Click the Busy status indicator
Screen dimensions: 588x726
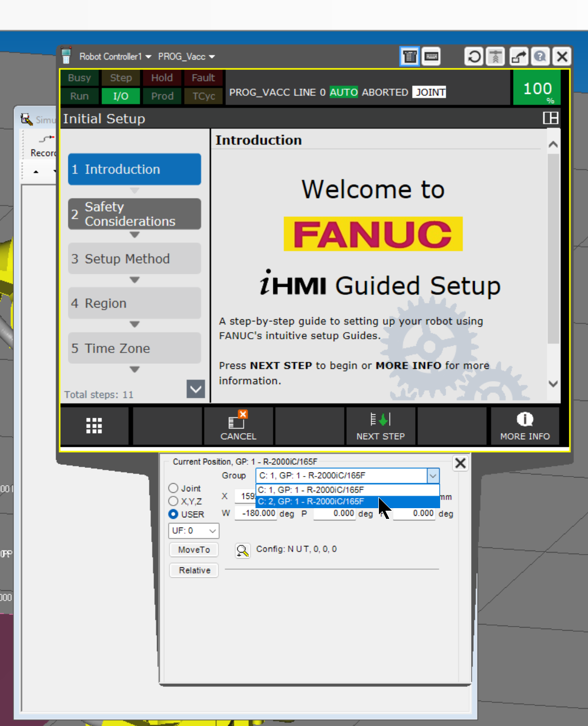[x=80, y=78]
